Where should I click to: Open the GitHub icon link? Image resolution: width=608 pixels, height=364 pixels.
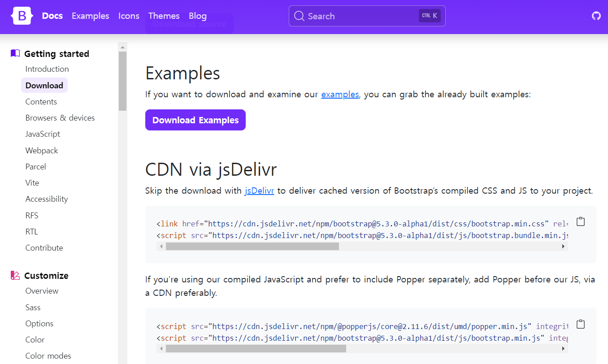tap(596, 16)
